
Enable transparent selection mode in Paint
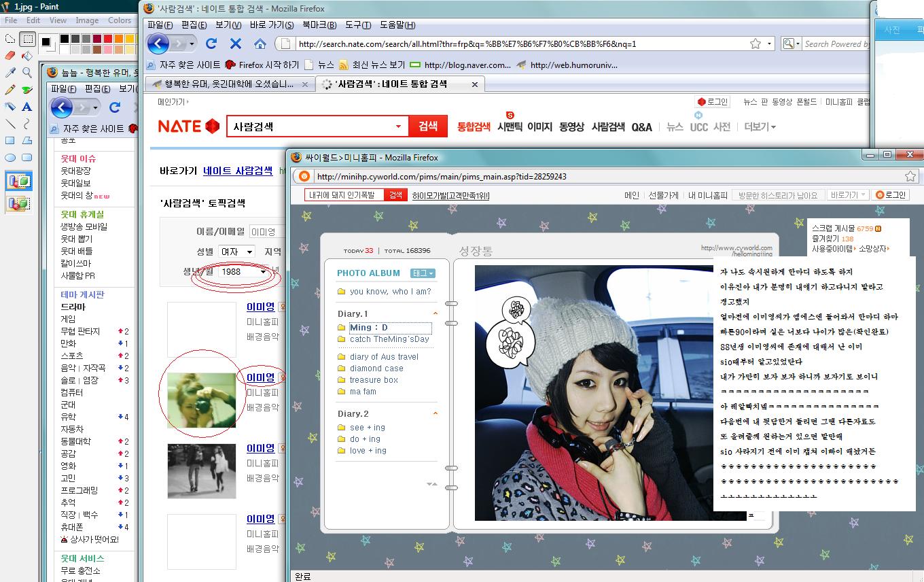pos(18,203)
